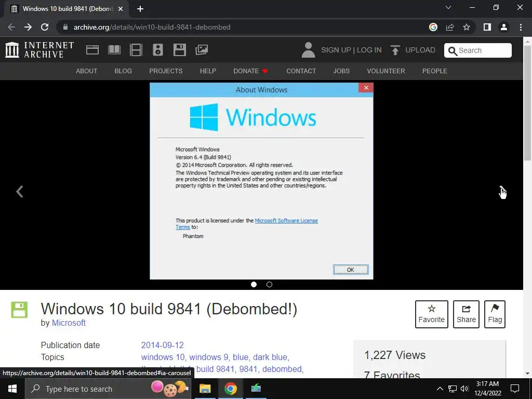
Task: Flag this item
Action: point(495,314)
